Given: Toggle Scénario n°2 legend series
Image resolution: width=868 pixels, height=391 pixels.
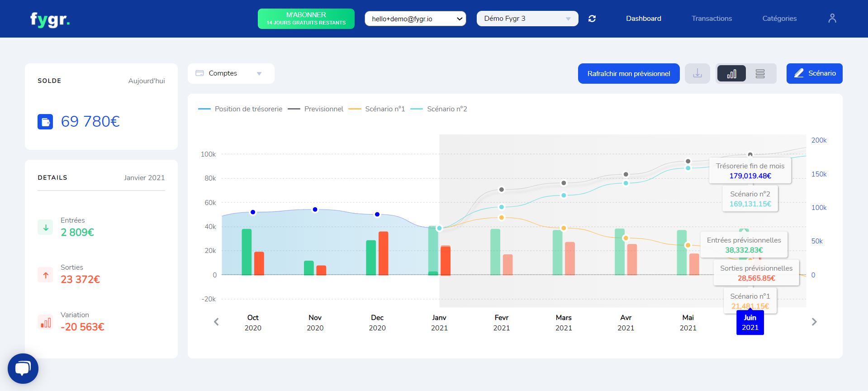Looking at the screenshot, I should click(x=439, y=109).
